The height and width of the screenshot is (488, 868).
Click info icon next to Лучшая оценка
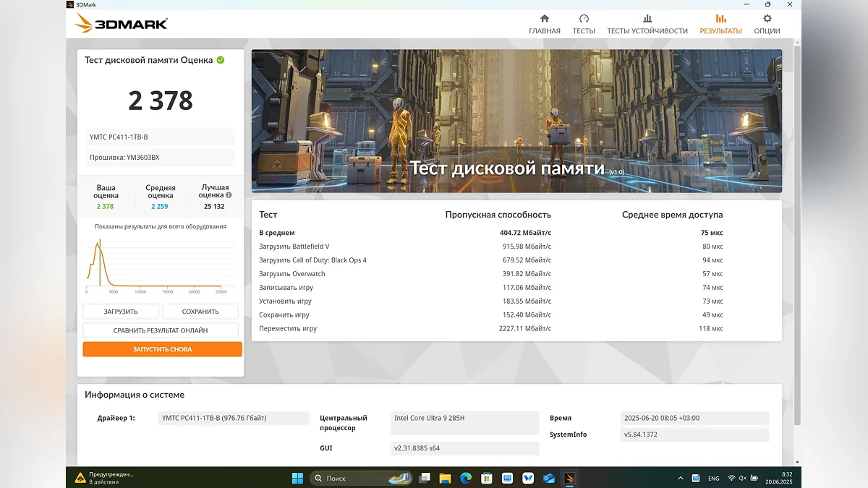point(229,195)
